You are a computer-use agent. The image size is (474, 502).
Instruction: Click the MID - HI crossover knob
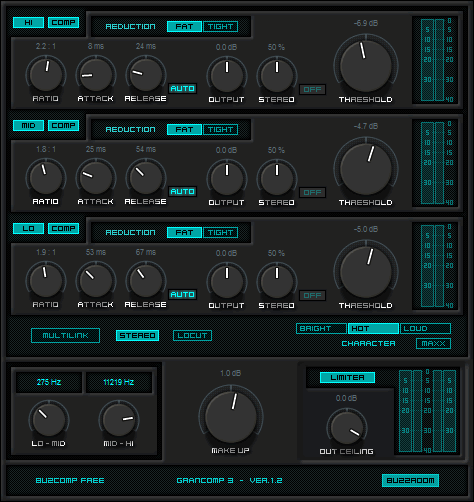coord(119,420)
